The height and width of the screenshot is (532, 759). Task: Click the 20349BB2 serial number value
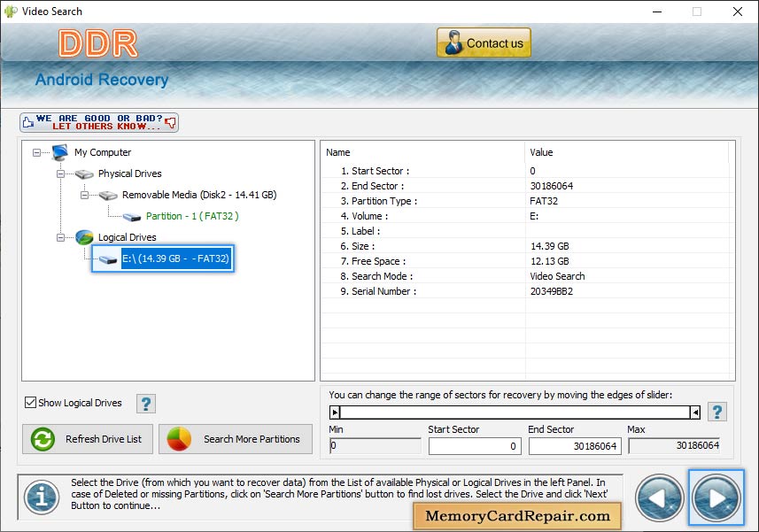[552, 291]
